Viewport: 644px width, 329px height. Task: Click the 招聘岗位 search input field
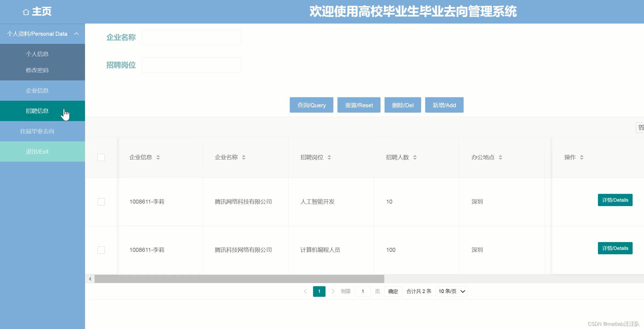[x=191, y=65]
